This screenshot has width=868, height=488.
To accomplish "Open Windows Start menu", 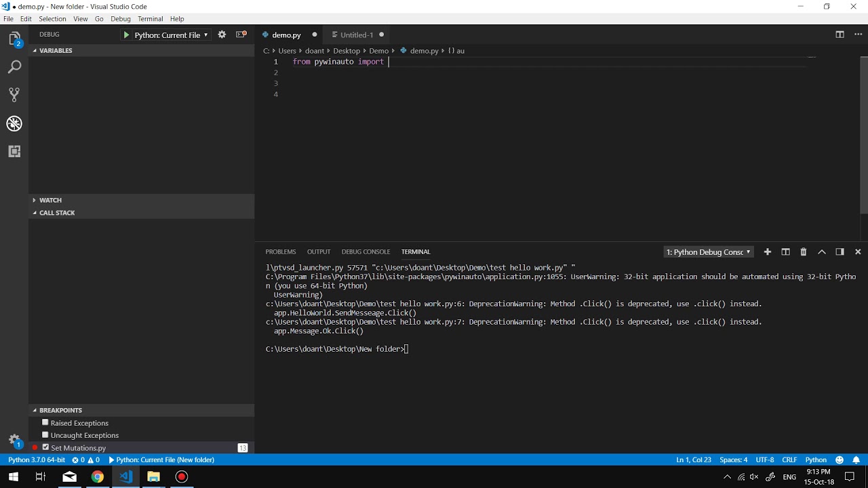I will 14,476.
